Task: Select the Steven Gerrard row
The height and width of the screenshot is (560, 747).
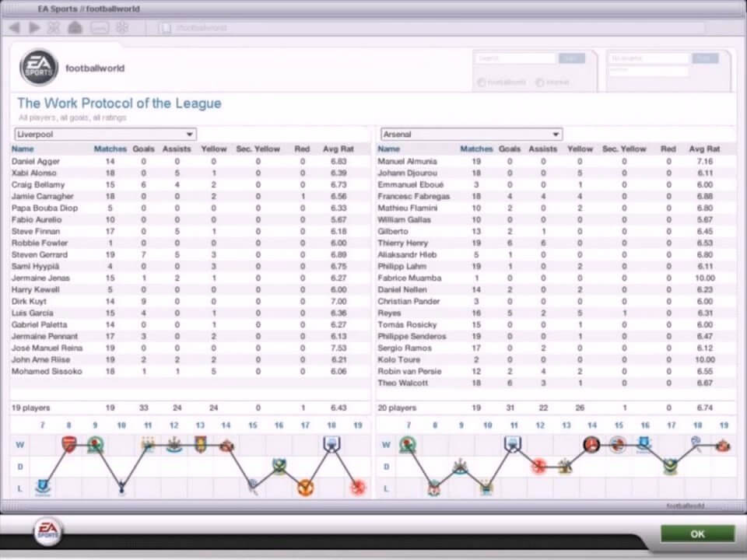Action: point(190,255)
